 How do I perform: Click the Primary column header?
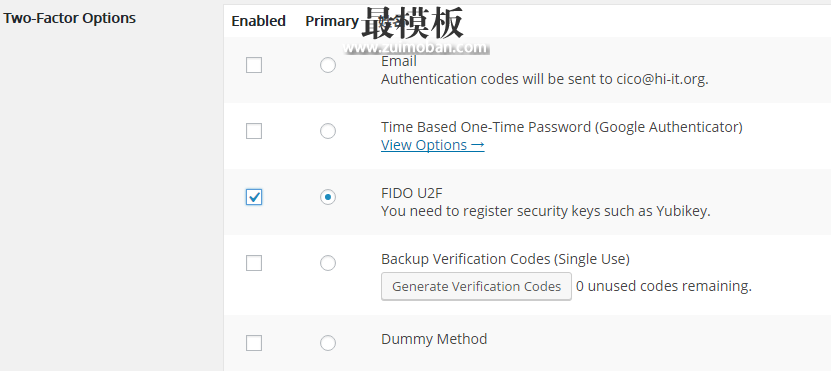click(x=332, y=21)
